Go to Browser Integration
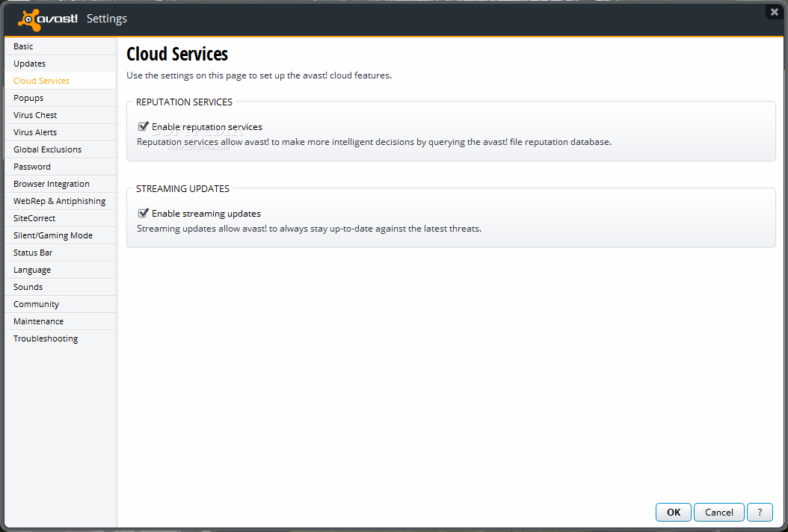Image resolution: width=788 pixels, height=532 pixels. [x=61, y=184]
